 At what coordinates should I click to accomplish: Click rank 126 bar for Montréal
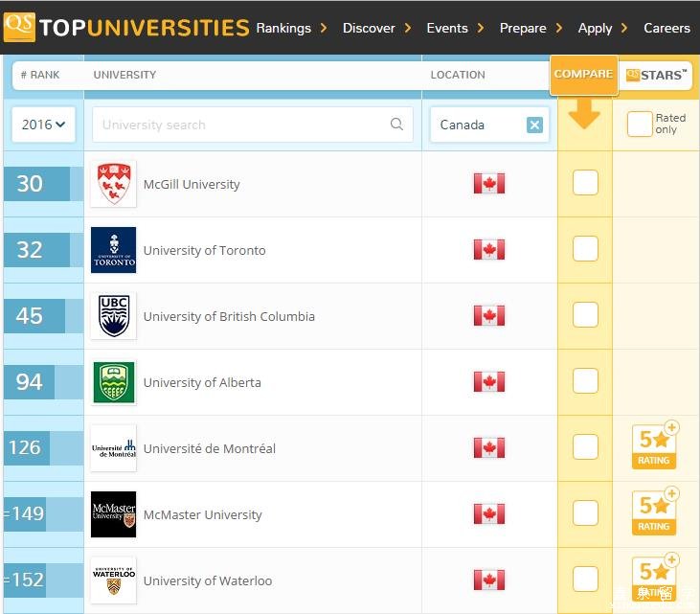point(27,448)
